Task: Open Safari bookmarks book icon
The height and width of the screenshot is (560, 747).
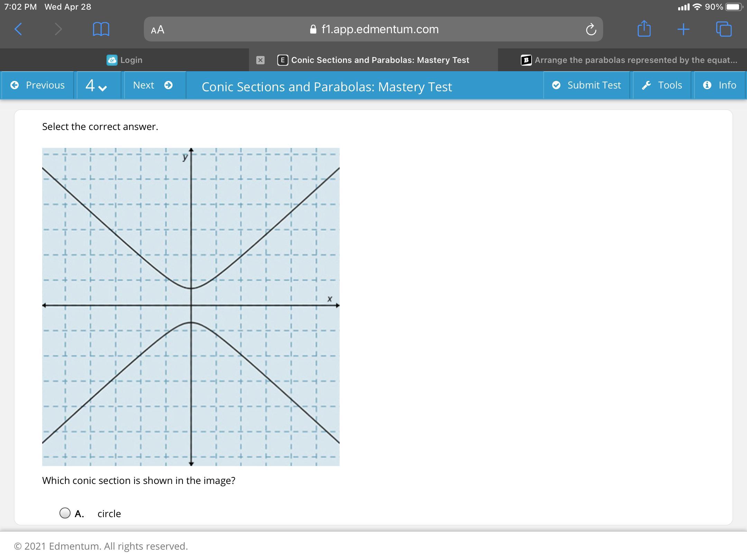Action: (101, 29)
